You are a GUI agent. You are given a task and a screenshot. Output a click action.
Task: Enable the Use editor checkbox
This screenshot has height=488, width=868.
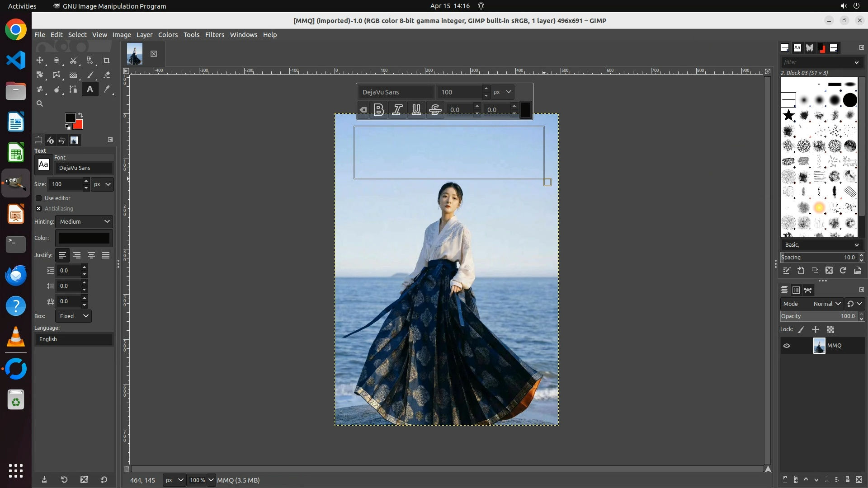pos(39,198)
